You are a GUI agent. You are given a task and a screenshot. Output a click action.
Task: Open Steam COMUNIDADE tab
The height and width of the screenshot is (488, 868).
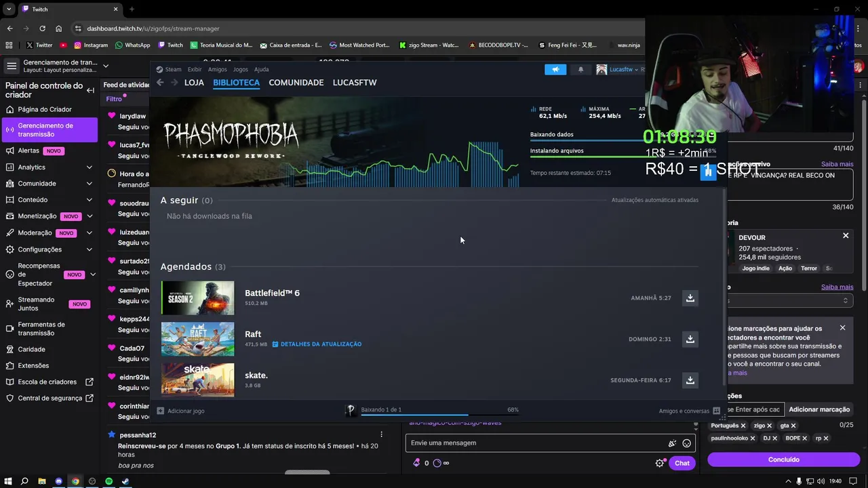click(x=296, y=83)
